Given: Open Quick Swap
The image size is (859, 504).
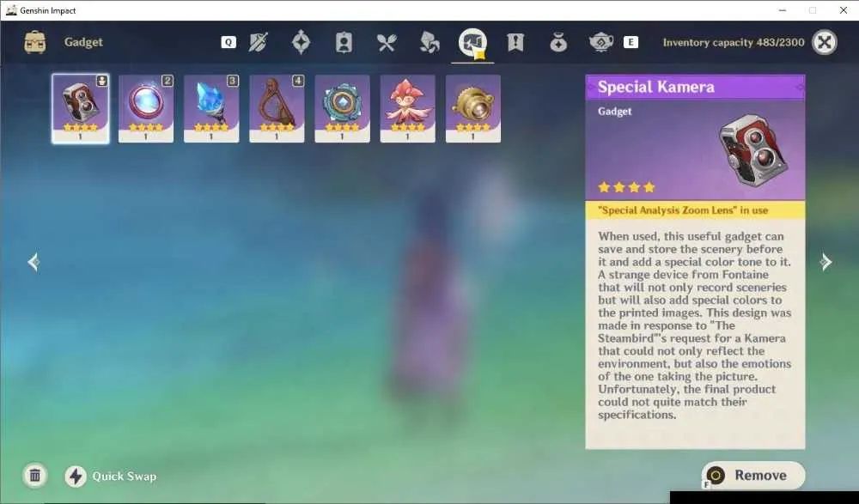Looking at the screenshot, I should click(x=111, y=476).
